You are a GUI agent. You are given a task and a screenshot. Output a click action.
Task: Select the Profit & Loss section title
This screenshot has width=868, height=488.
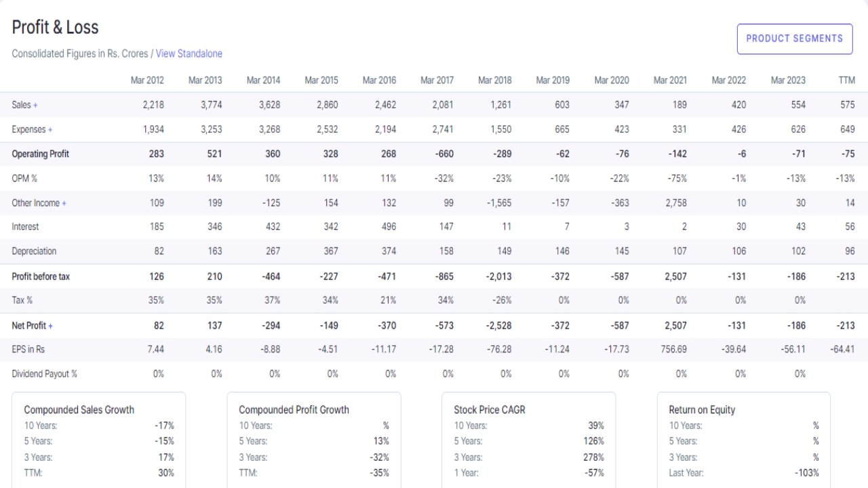pos(55,27)
